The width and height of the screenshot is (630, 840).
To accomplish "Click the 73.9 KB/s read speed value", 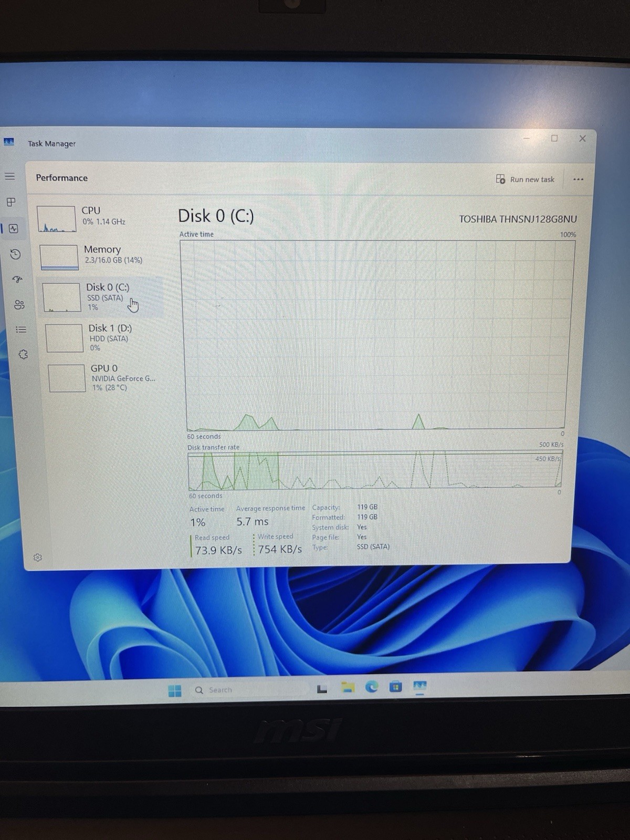I will click(218, 550).
